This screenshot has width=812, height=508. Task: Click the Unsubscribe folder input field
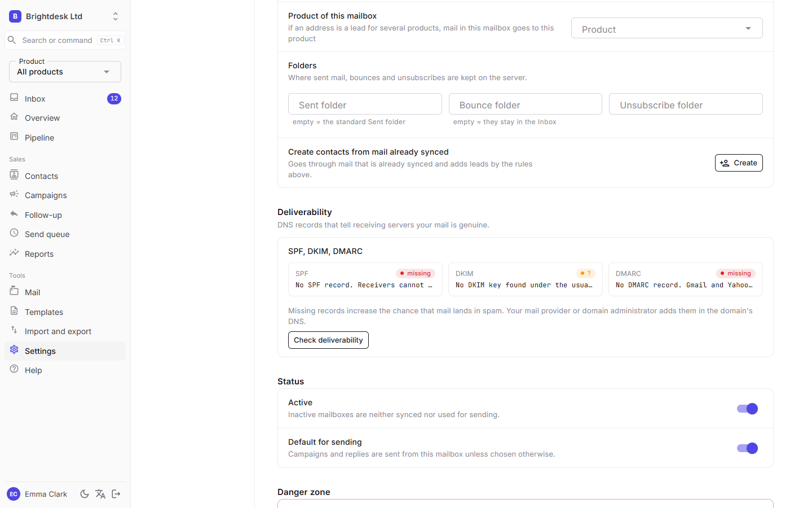coord(686,104)
